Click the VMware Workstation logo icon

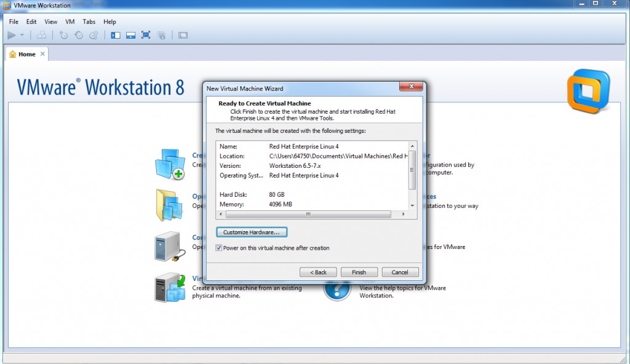pyautogui.click(x=589, y=91)
